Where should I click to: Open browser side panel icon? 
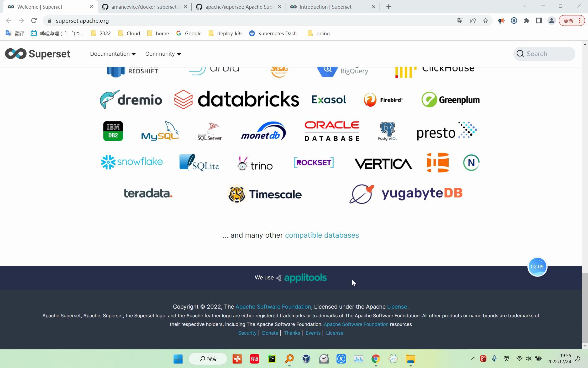point(539,21)
